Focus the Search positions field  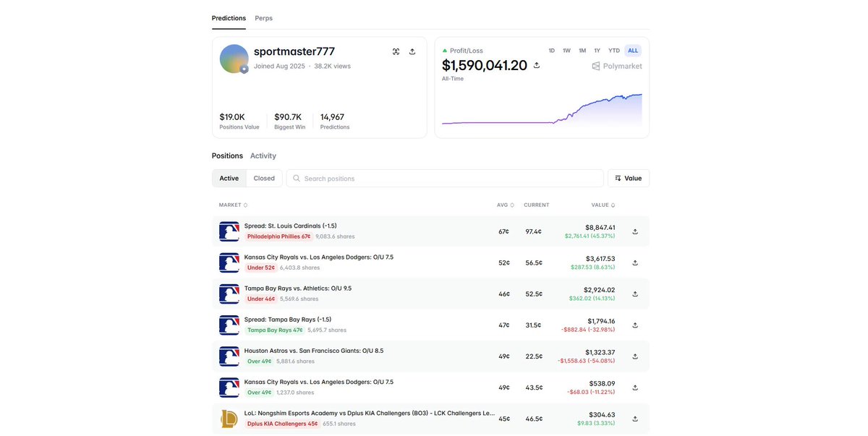coord(445,178)
